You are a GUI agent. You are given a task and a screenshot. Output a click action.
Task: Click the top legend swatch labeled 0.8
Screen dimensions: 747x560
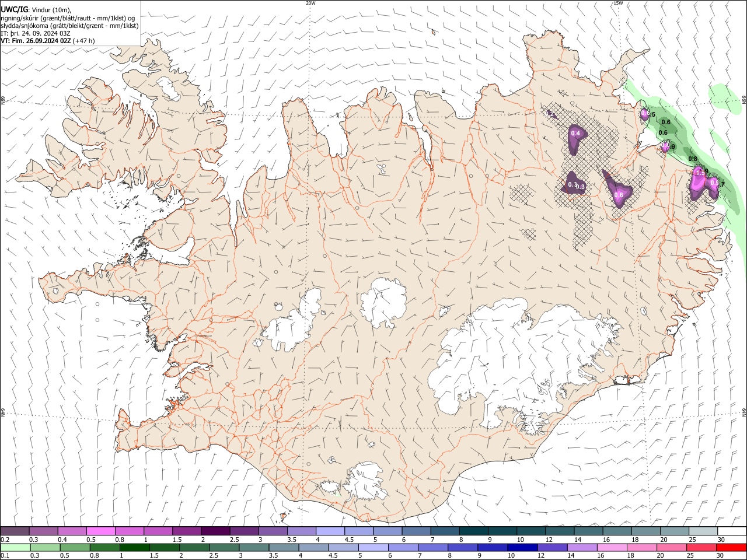[x=129, y=531]
